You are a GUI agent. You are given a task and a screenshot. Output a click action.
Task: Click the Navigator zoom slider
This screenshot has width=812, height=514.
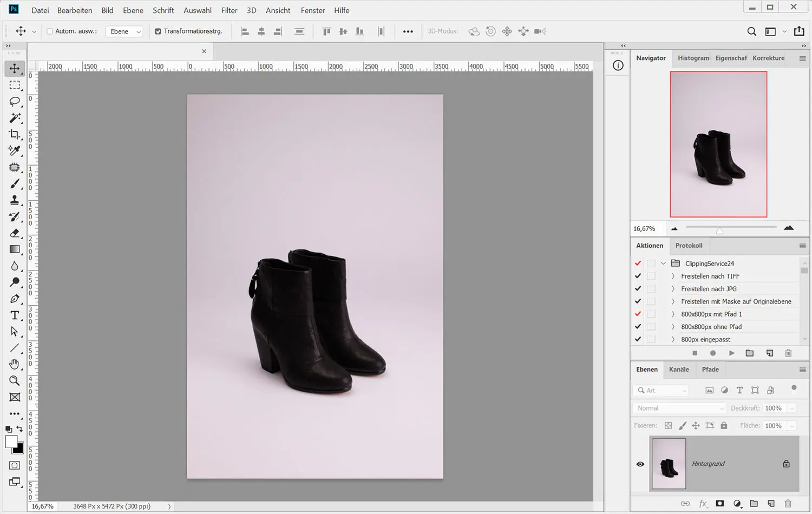click(719, 230)
